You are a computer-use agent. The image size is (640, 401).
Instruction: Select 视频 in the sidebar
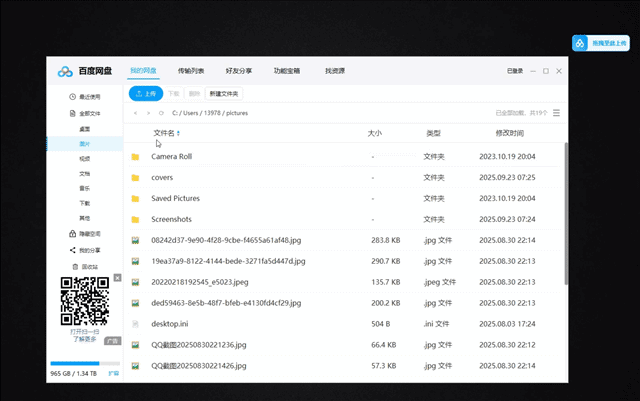point(84,158)
